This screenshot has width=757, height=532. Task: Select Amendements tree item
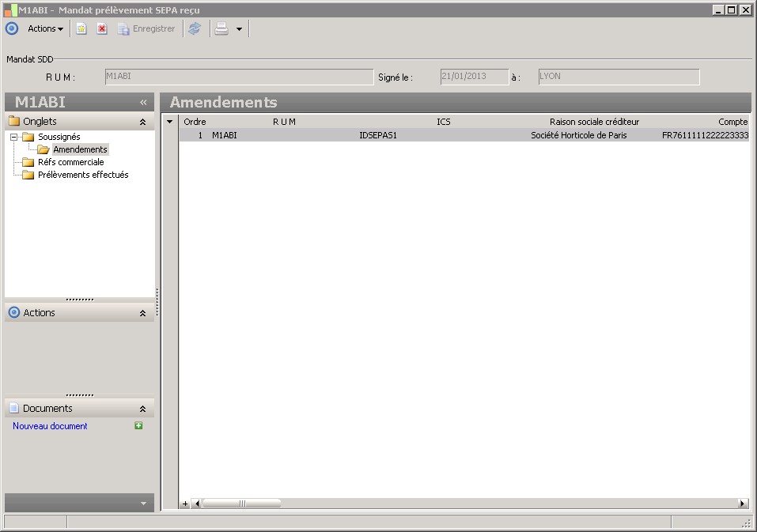click(x=80, y=149)
